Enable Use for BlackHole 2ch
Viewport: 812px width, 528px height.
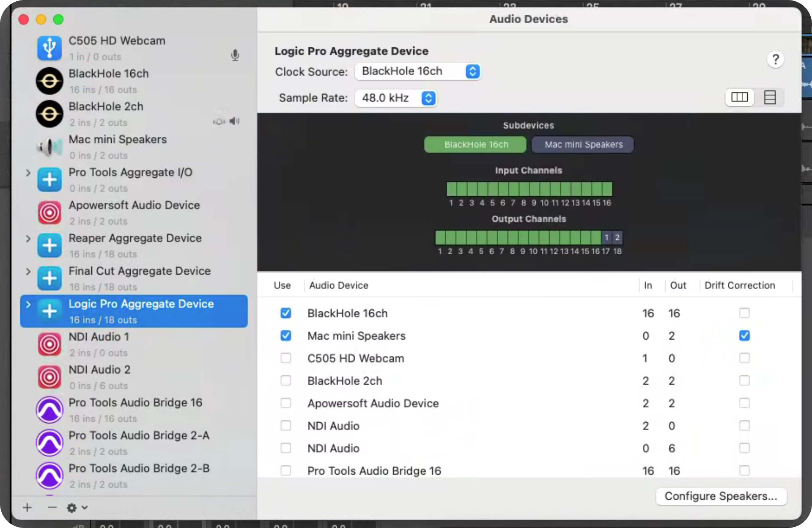click(x=286, y=380)
